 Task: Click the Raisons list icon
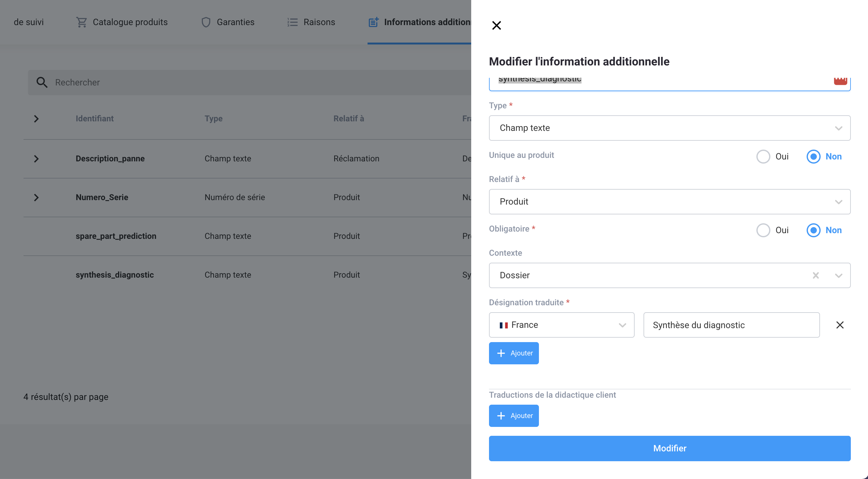click(x=292, y=22)
